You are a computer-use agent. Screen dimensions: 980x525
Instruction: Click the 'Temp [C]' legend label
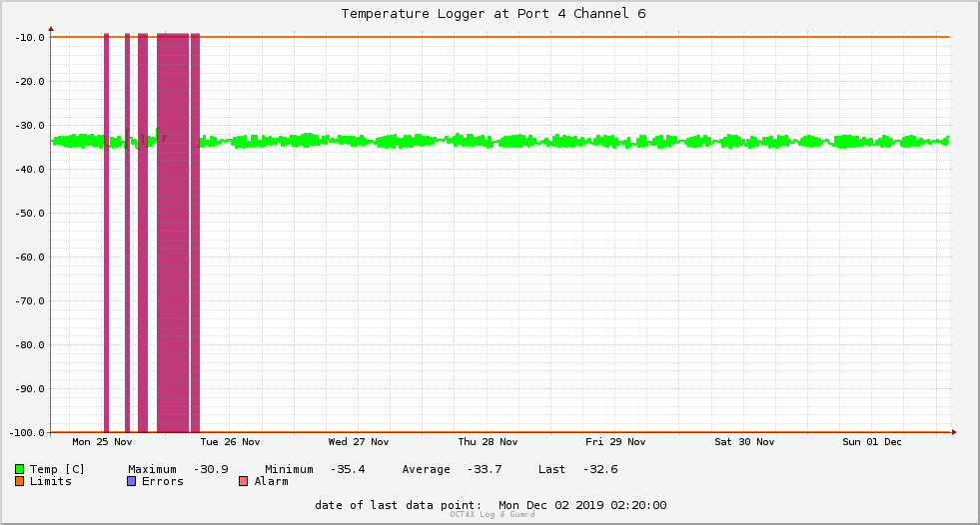coord(57,469)
